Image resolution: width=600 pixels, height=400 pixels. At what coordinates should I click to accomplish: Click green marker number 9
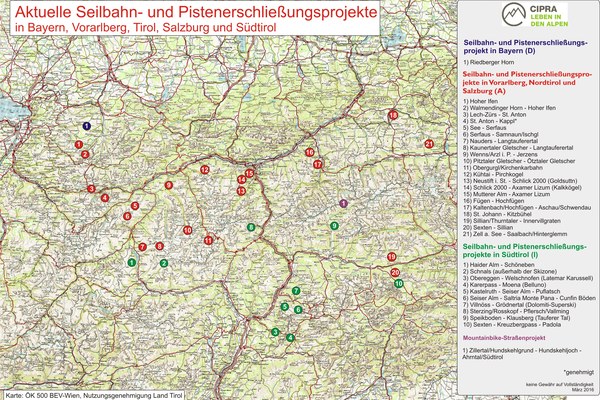click(x=334, y=225)
